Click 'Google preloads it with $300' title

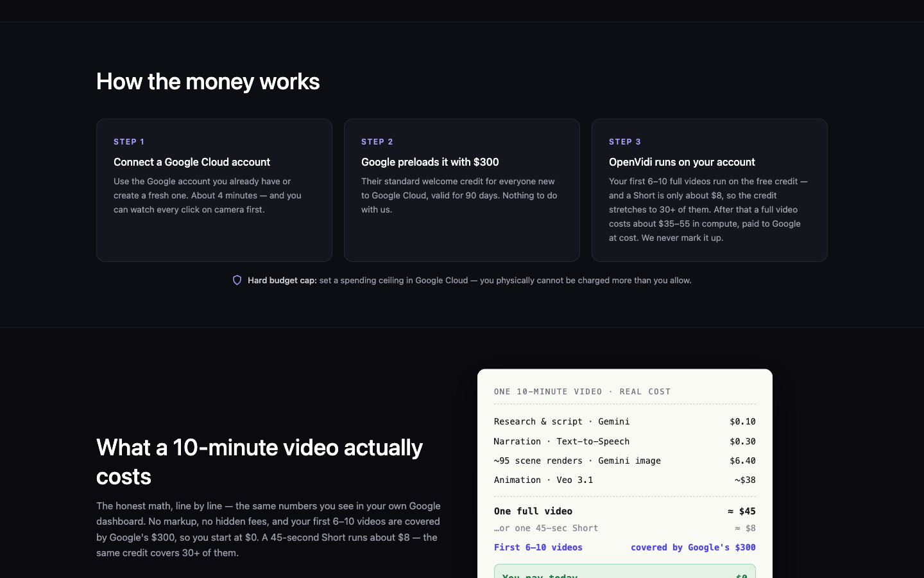[x=430, y=162]
